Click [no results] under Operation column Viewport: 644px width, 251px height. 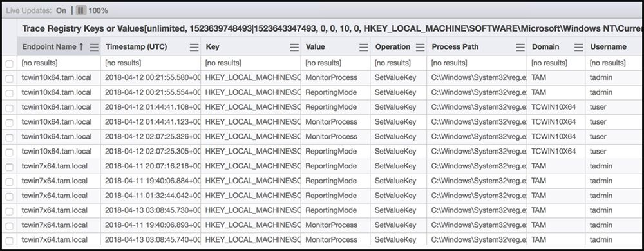(x=393, y=63)
